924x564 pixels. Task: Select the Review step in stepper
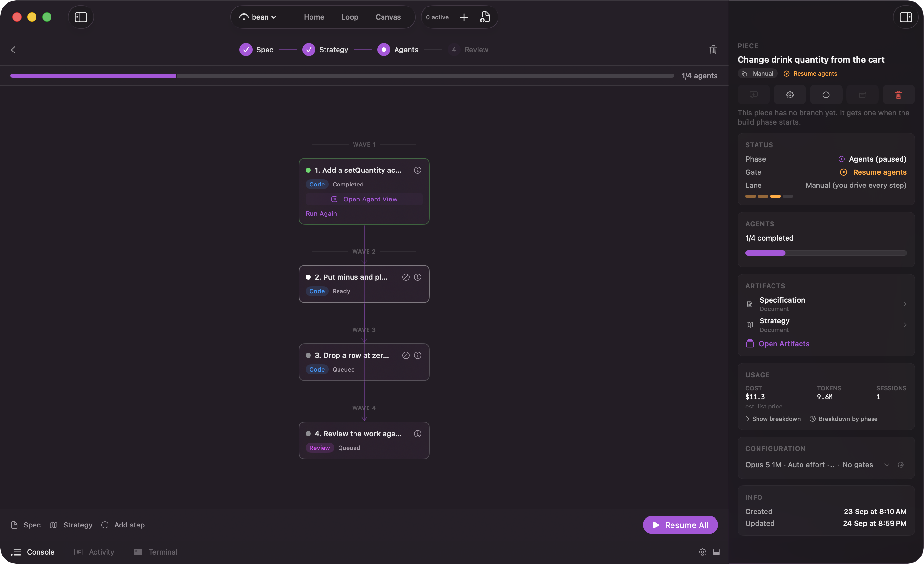pos(468,50)
